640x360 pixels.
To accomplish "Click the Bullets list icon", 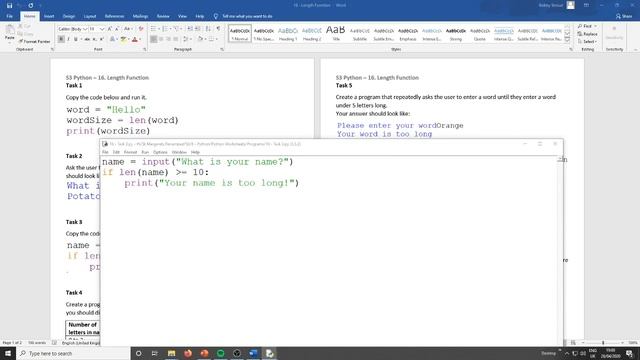I will (x=153, y=29).
